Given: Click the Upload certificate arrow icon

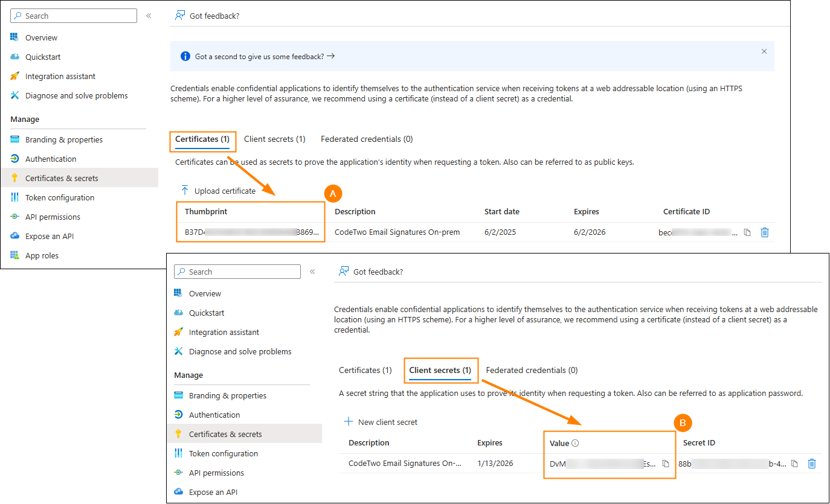Looking at the screenshot, I should point(185,191).
